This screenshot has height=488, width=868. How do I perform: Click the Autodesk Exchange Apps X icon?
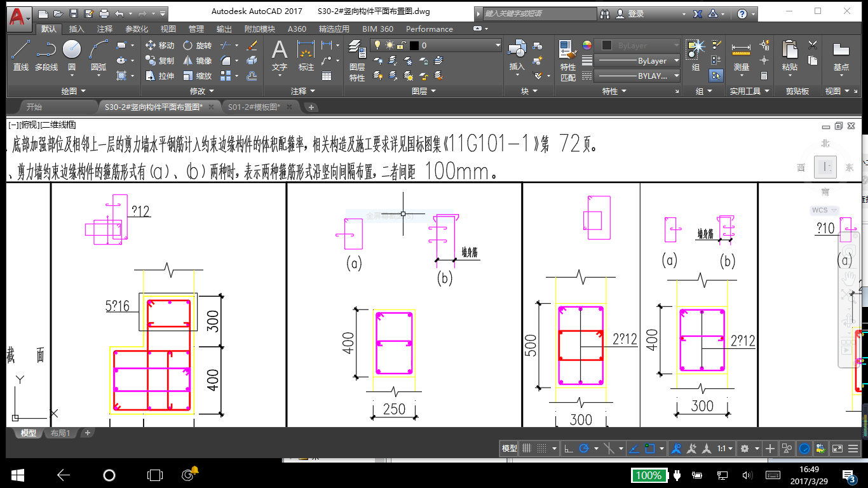(x=698, y=13)
